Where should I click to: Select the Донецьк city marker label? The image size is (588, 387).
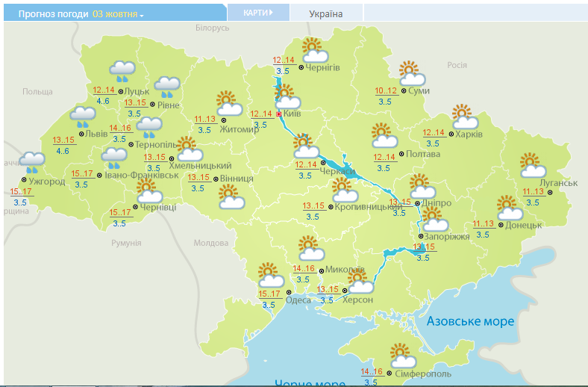click(x=522, y=225)
